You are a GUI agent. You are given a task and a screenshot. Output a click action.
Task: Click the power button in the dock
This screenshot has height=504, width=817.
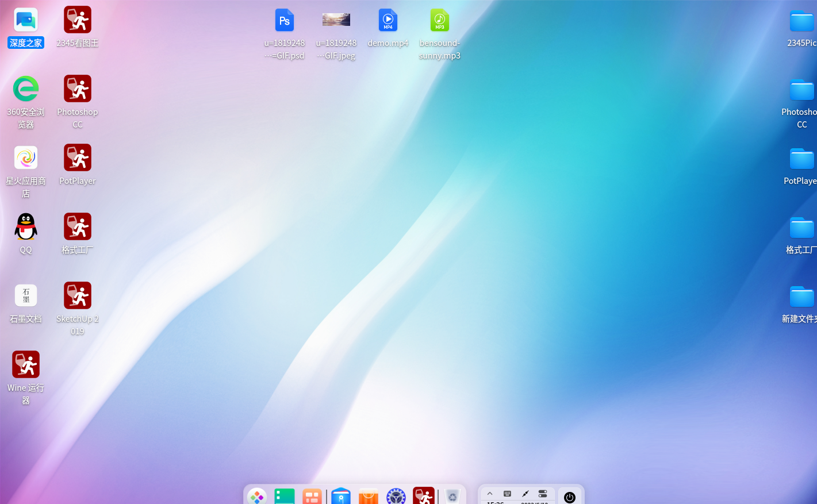pyautogui.click(x=570, y=497)
